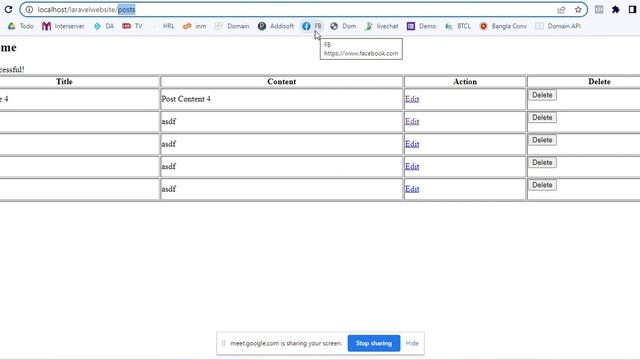This screenshot has width=640, height=360.
Task: Hide the screen sharing notification
Action: tap(412, 343)
